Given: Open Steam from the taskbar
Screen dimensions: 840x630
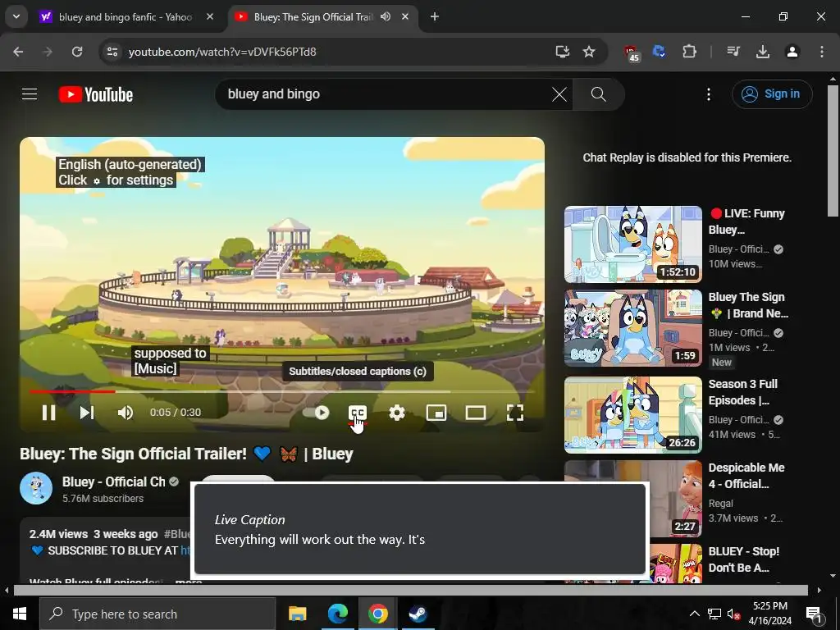Looking at the screenshot, I should point(418,614).
